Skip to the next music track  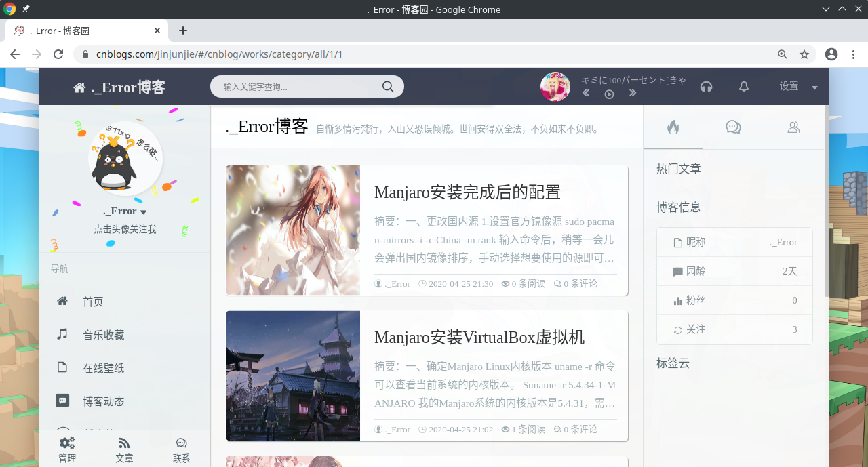point(633,94)
